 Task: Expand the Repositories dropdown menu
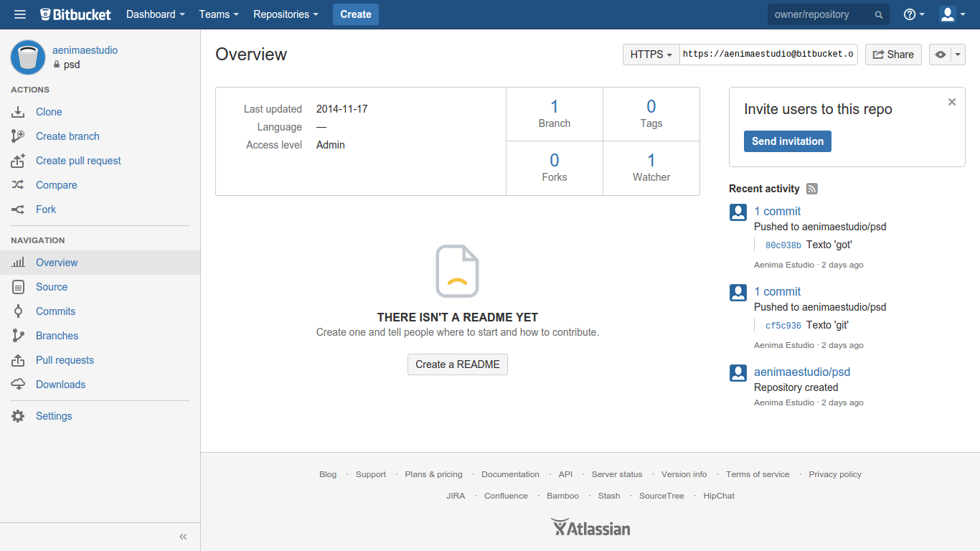click(x=286, y=14)
